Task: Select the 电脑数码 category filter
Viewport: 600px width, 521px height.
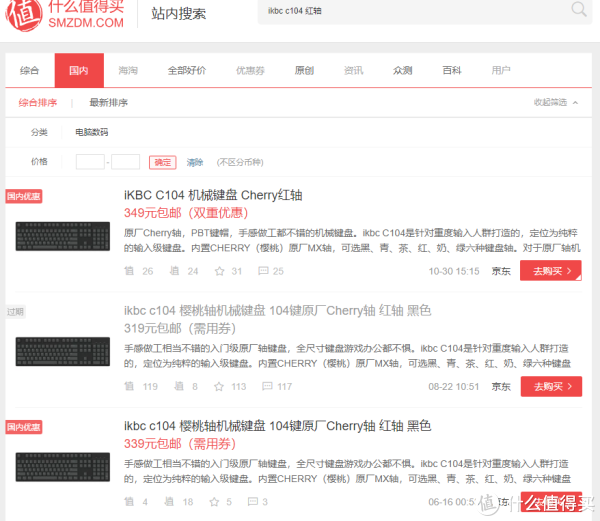Action: 92,132
